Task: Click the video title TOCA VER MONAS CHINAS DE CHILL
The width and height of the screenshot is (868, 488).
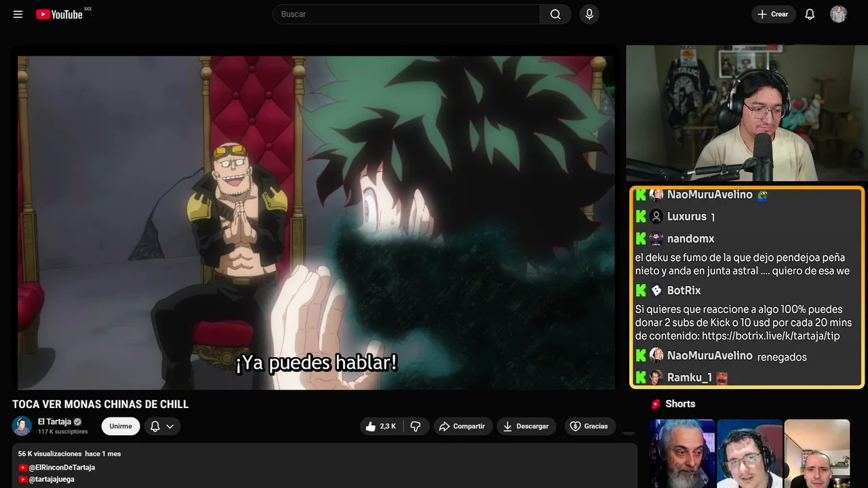Action: [x=100, y=405]
